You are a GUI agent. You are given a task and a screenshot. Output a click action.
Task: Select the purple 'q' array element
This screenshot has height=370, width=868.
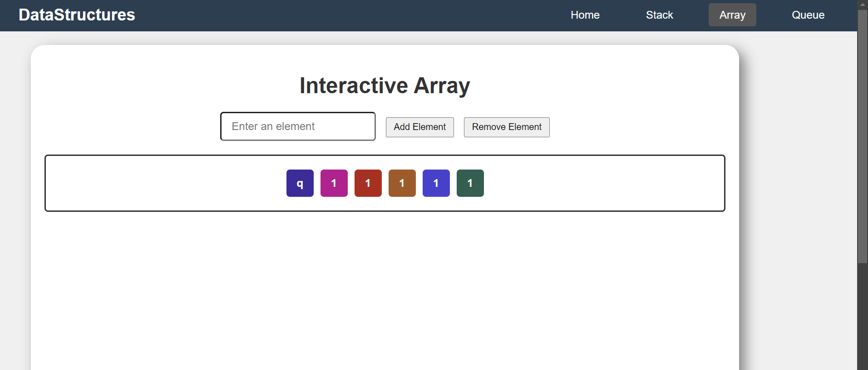300,183
